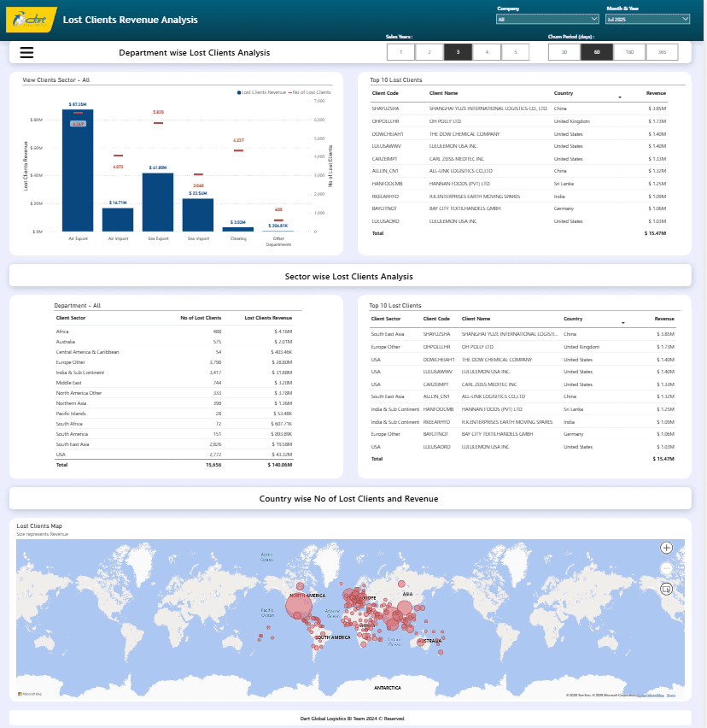The width and height of the screenshot is (707, 728).
Task: Select Central America & Caribbean sector row
Action: point(174,352)
